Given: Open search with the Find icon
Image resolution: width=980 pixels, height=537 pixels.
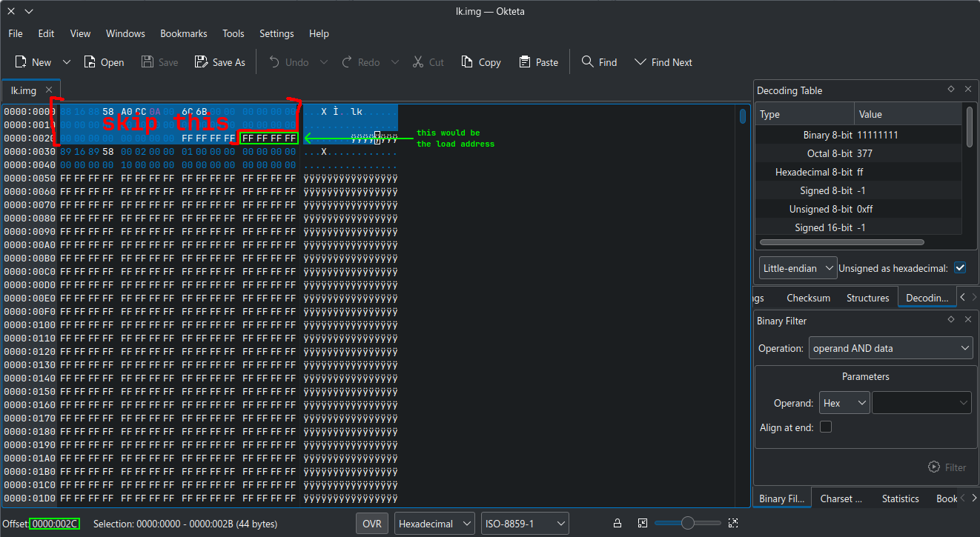Looking at the screenshot, I should (587, 62).
